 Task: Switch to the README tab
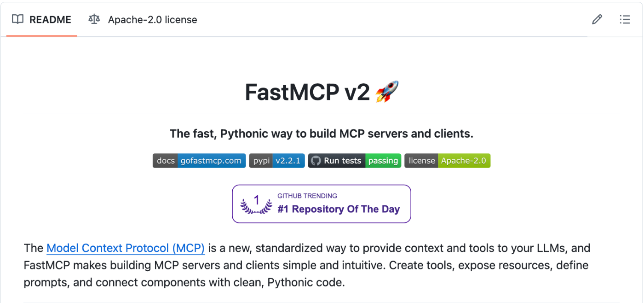[x=42, y=19]
